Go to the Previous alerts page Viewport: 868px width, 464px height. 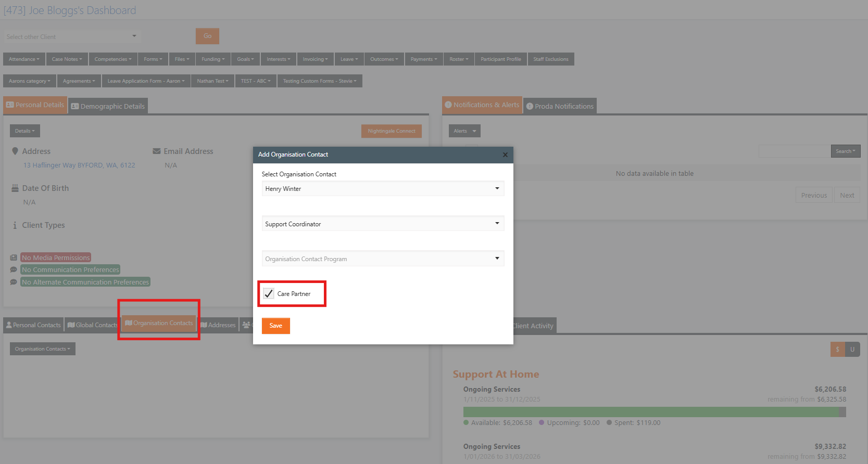click(x=814, y=196)
